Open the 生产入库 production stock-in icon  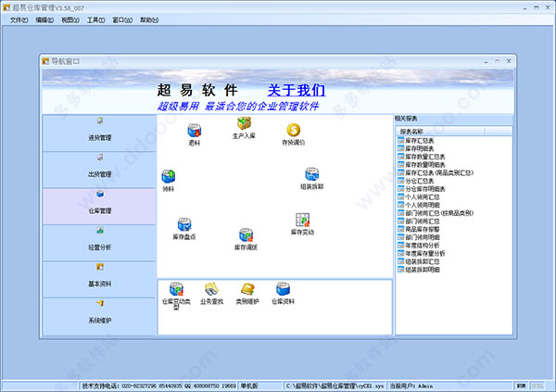[x=244, y=128]
